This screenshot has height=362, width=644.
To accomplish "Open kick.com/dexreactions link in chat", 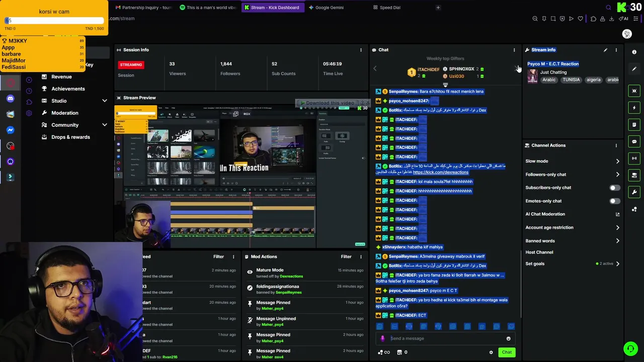I will (441, 172).
